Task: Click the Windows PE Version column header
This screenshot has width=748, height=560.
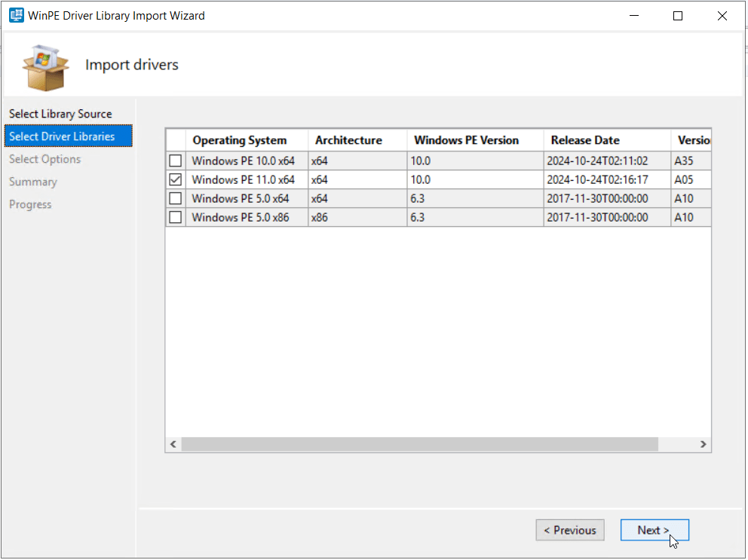Action: 467,140
